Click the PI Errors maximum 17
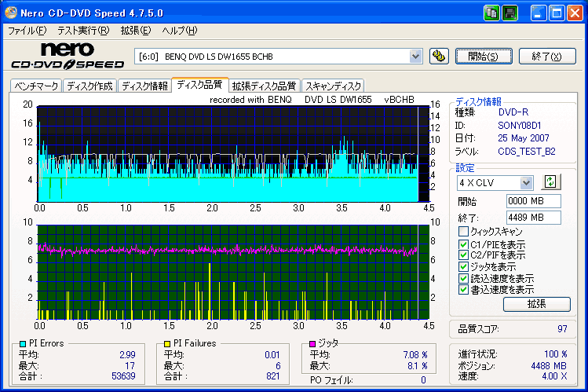The image size is (588, 392). coord(130,366)
